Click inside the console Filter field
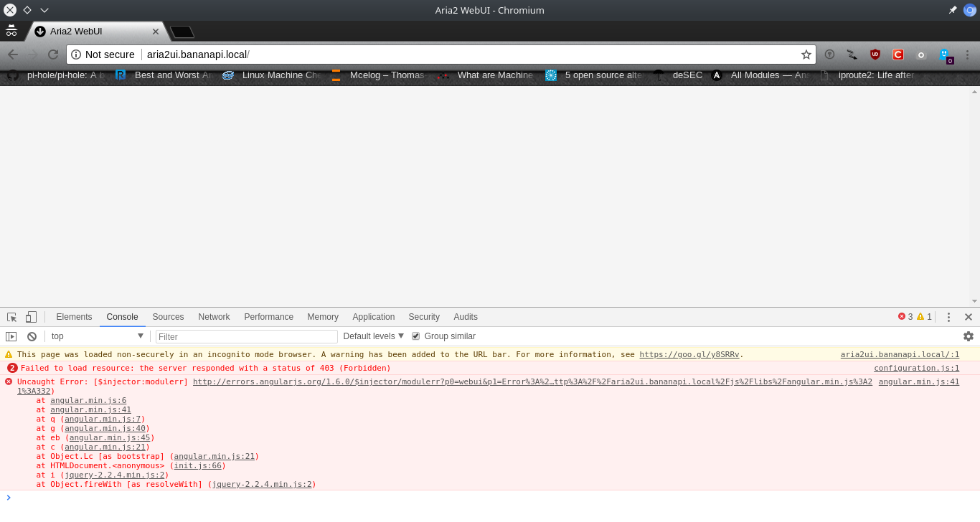Image resolution: width=980 pixels, height=522 pixels. tap(246, 336)
